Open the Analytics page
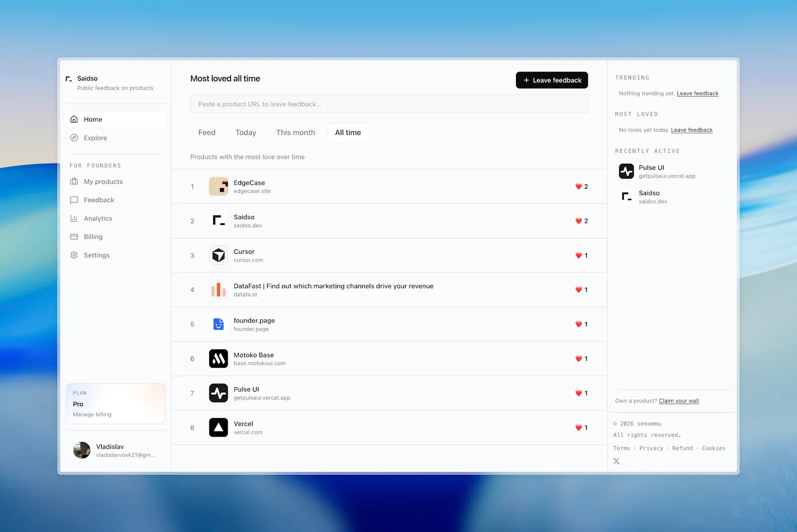 click(x=116, y=218)
